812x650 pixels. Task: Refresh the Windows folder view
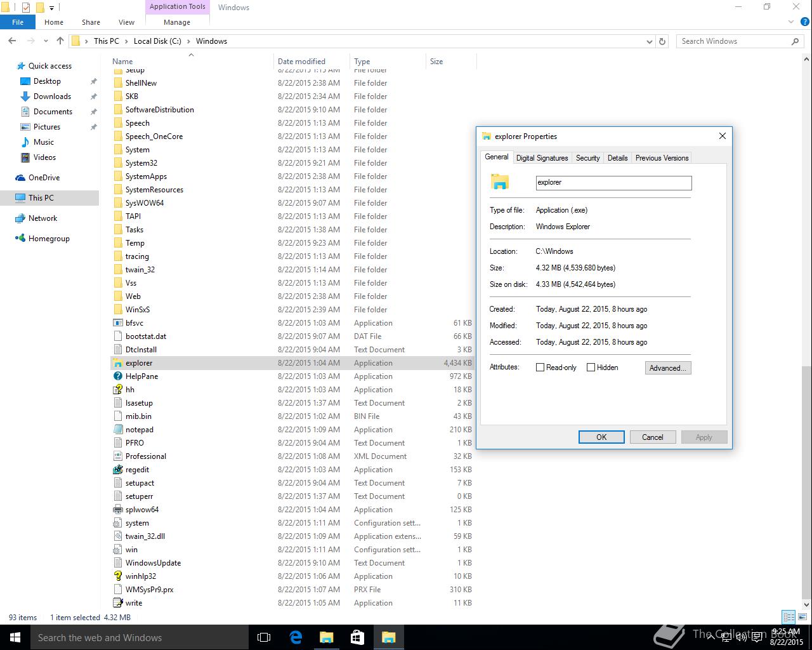coord(662,41)
